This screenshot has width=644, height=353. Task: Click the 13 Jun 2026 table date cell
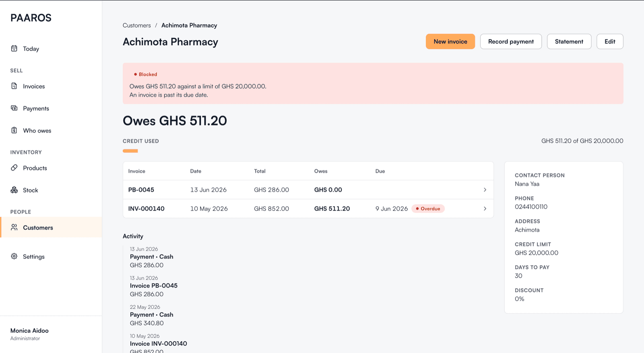[208, 190]
